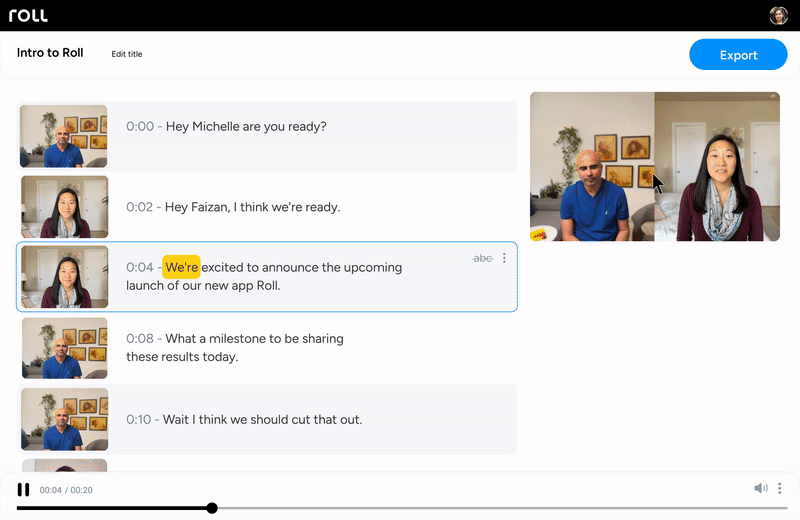The height and width of the screenshot is (520, 800).
Task: Open the user profile avatar
Action: pos(779,15)
